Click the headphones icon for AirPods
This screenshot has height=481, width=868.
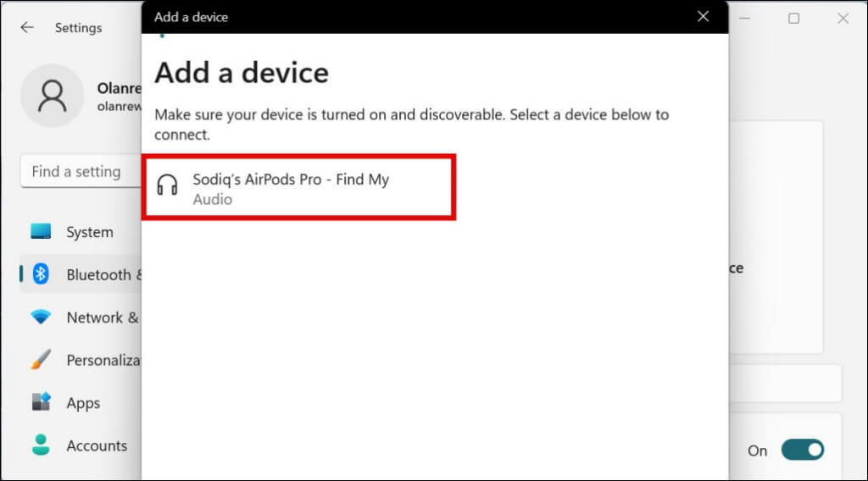(x=168, y=185)
